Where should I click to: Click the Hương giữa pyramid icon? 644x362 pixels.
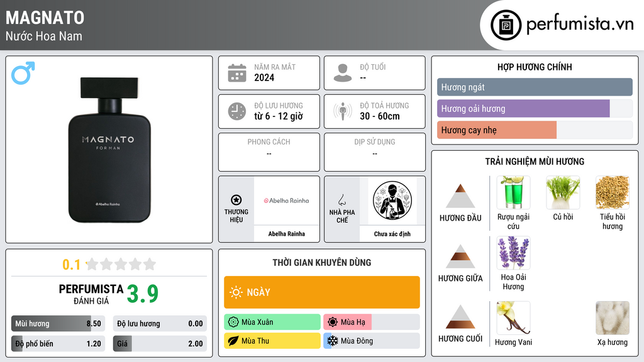[x=460, y=256]
